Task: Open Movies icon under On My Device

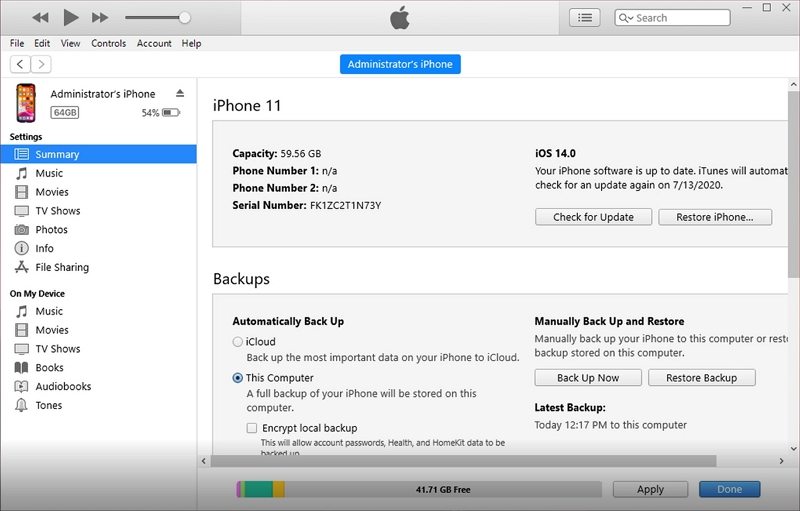Action: click(21, 330)
